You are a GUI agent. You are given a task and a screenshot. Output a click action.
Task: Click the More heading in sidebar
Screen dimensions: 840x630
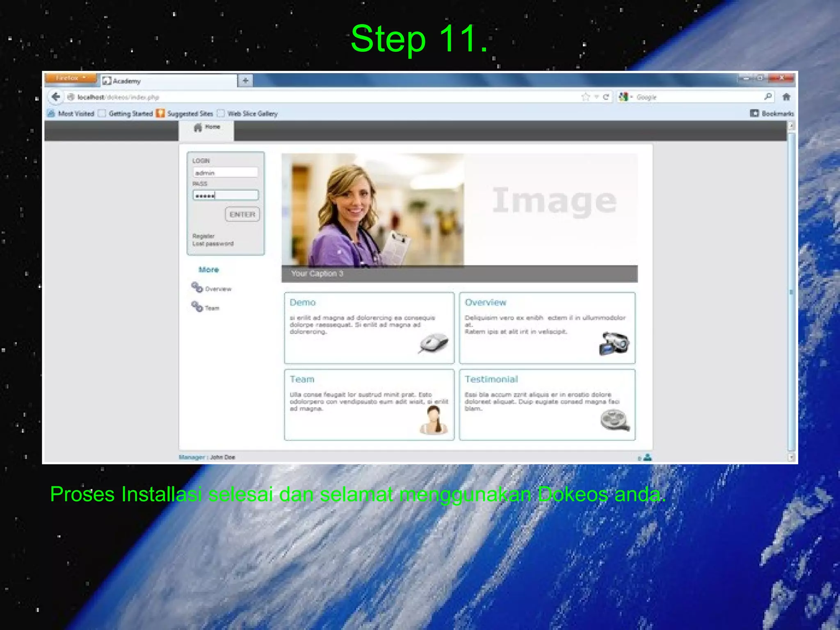[x=209, y=270]
